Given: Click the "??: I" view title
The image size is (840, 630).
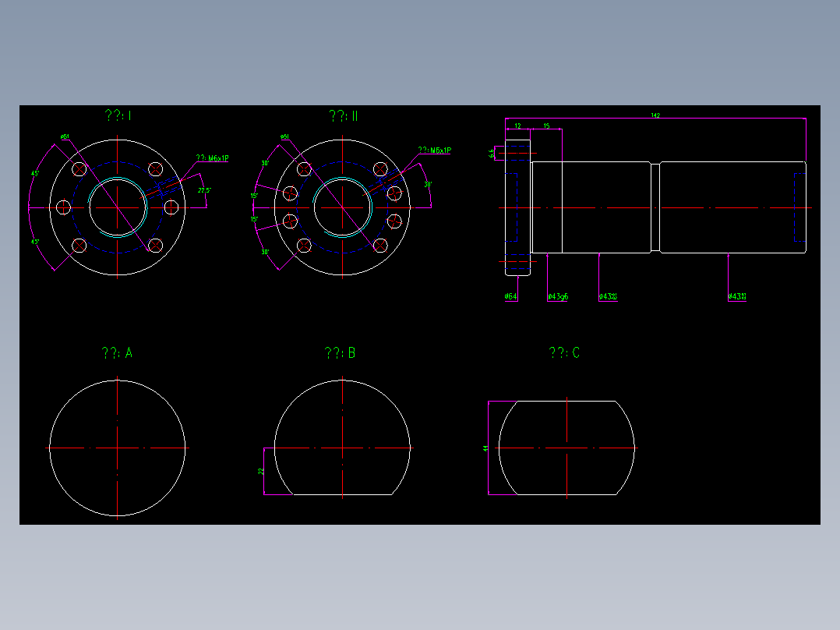Looking at the screenshot, I should [118, 115].
